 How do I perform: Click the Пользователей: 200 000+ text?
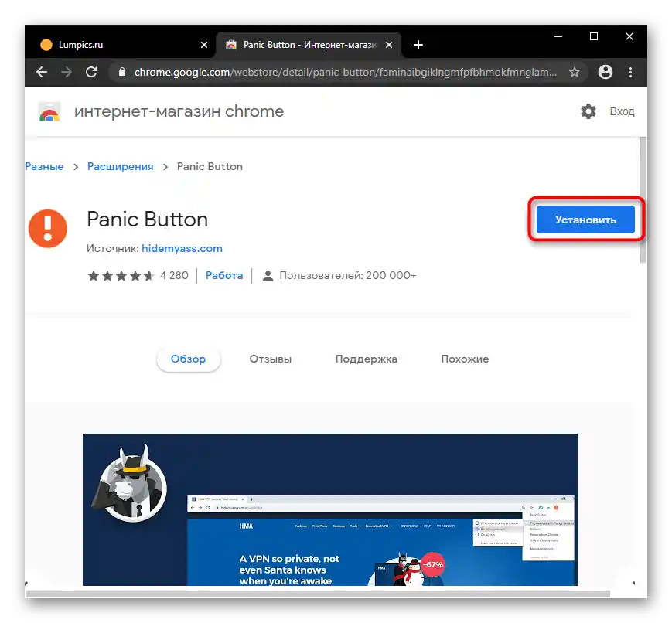point(348,275)
